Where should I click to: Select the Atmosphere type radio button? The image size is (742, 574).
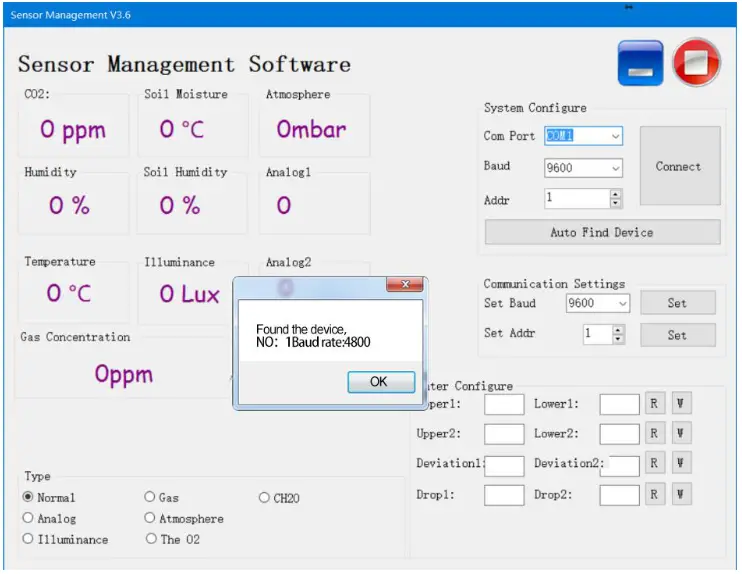(150, 518)
